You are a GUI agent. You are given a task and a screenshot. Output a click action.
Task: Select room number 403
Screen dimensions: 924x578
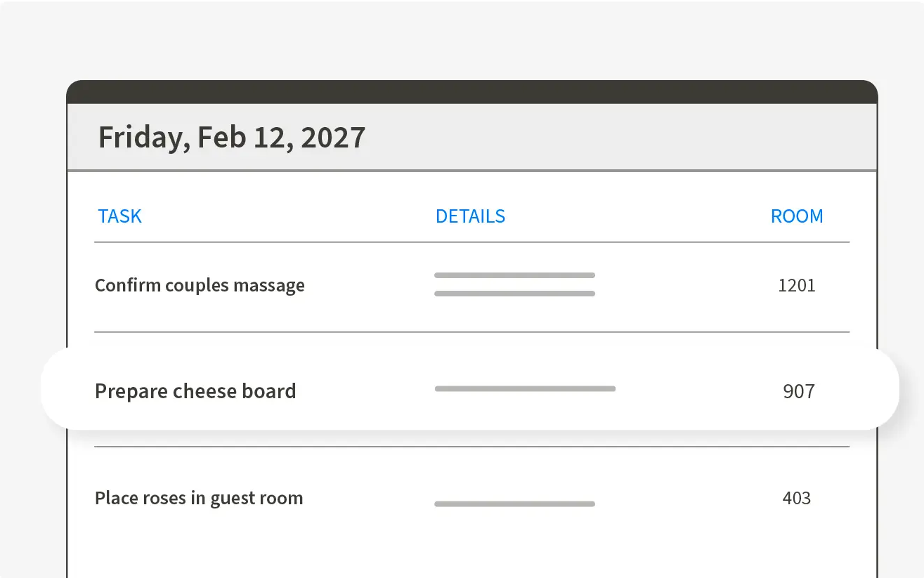point(796,499)
